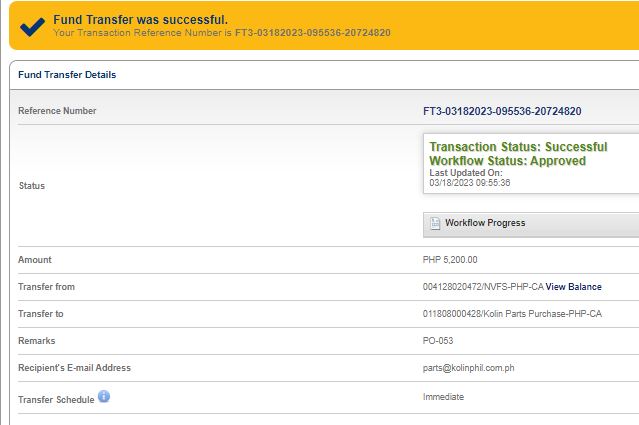The width and height of the screenshot is (639, 425).
Task: Click the Recipient's E-mail Address label
Action: (74, 368)
